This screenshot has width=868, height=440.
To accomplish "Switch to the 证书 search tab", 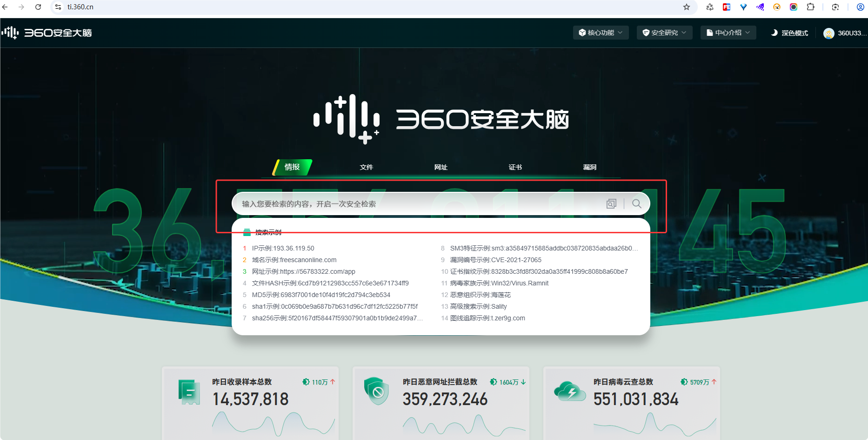I will tap(515, 167).
